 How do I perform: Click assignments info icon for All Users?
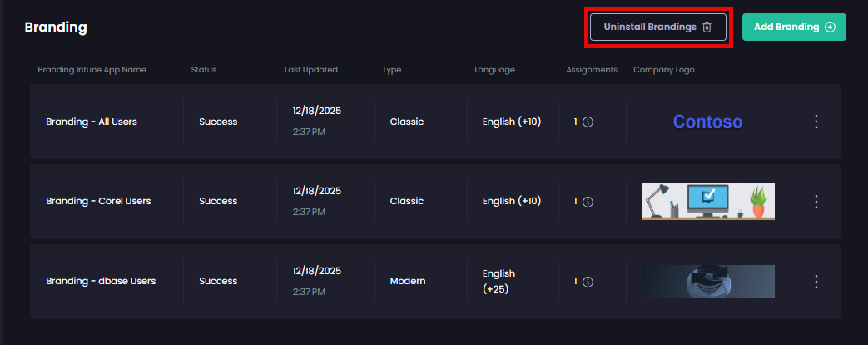588,122
